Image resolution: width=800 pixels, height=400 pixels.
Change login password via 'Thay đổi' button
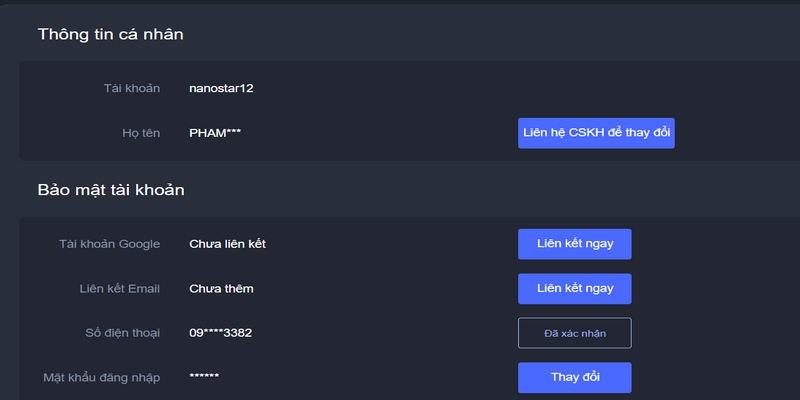(x=574, y=377)
